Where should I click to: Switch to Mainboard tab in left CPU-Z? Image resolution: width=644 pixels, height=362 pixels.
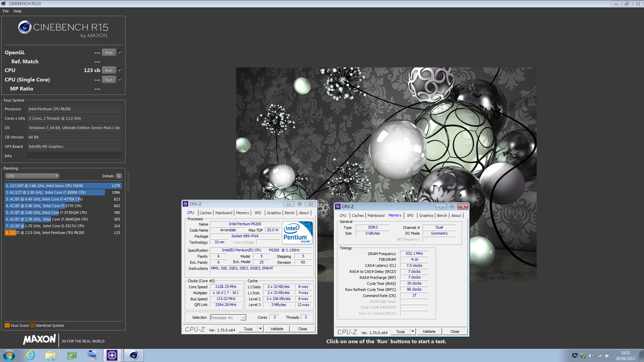pos(224,213)
